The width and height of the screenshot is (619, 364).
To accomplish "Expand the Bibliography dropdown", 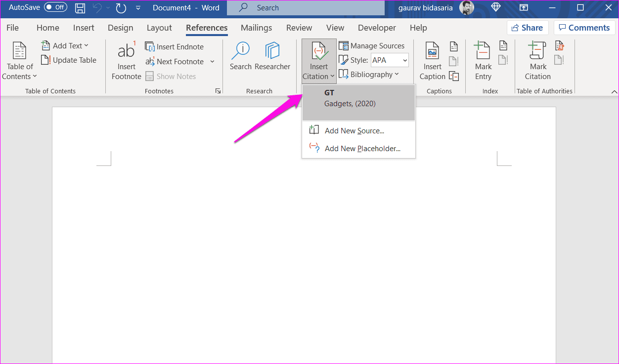I will pyautogui.click(x=369, y=74).
